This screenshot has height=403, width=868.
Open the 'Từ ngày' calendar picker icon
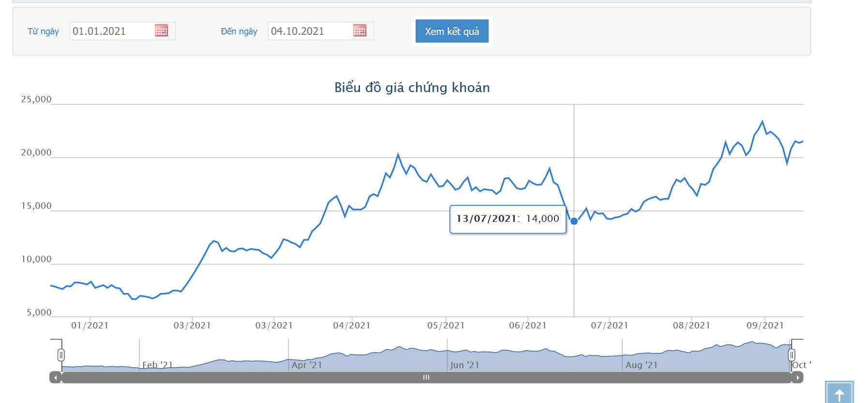(x=161, y=31)
